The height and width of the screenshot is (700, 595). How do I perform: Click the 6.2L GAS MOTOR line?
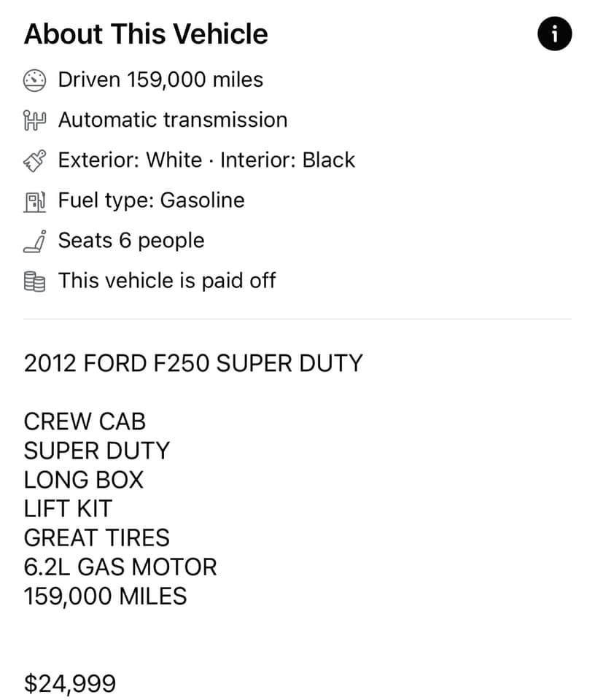120,567
